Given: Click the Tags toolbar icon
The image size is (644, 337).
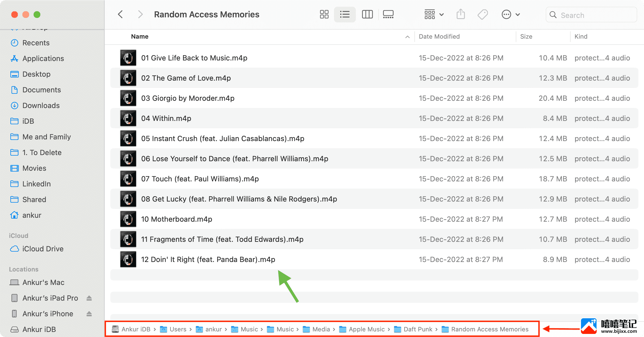Looking at the screenshot, I should (x=482, y=14).
